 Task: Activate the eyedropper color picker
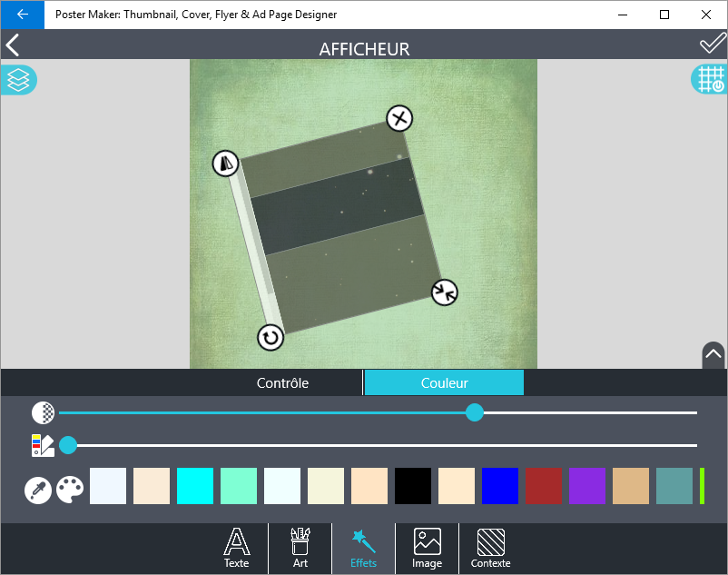tap(38, 490)
